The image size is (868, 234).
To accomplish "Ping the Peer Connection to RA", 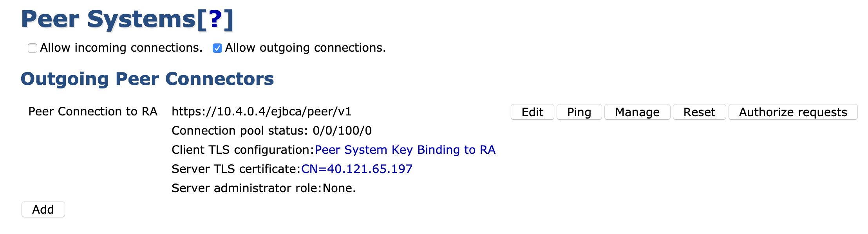I will tap(579, 112).
